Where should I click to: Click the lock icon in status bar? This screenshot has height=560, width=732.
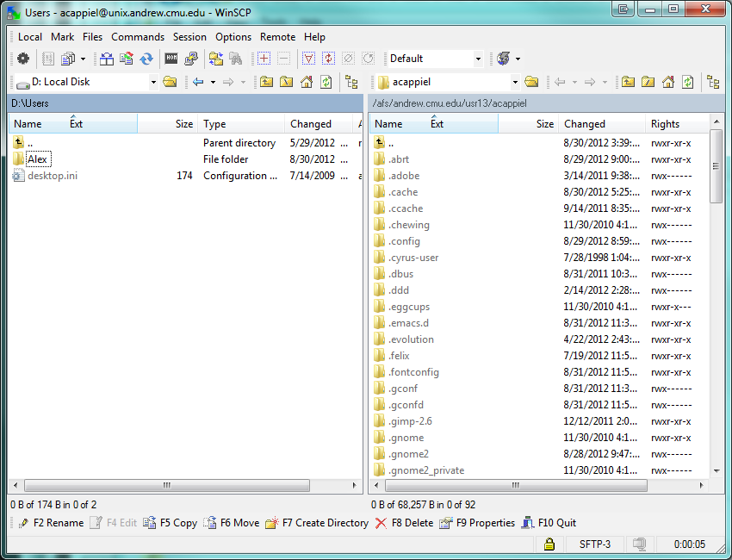(549, 544)
